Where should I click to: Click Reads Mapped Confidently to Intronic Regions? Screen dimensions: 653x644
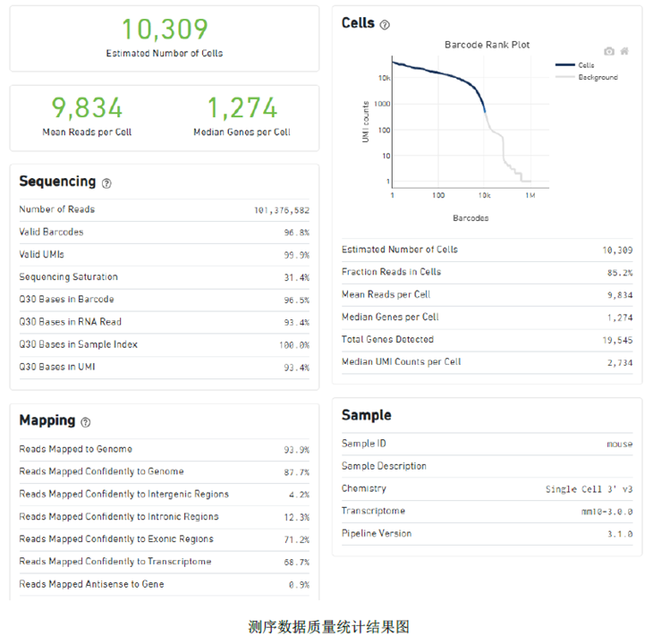click(x=119, y=517)
